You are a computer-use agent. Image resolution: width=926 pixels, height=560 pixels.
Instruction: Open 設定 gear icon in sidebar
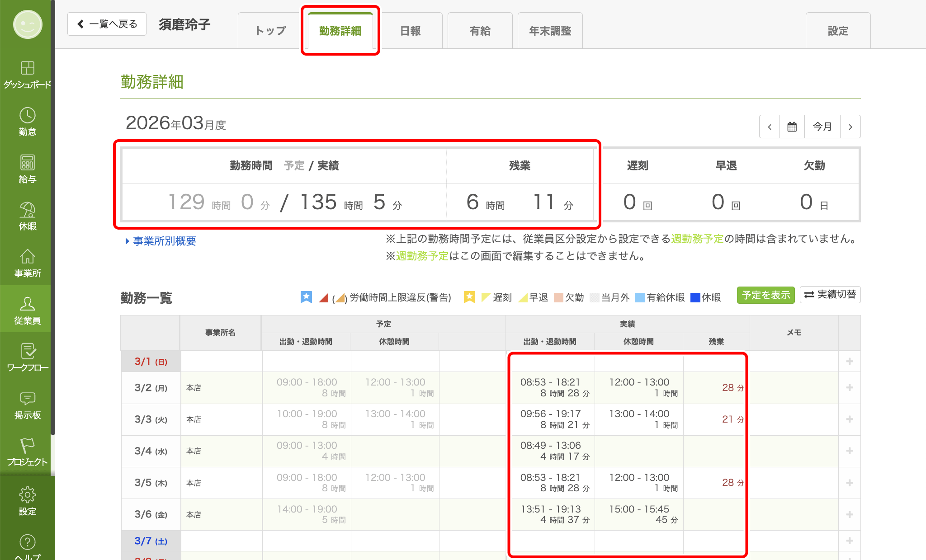click(27, 495)
